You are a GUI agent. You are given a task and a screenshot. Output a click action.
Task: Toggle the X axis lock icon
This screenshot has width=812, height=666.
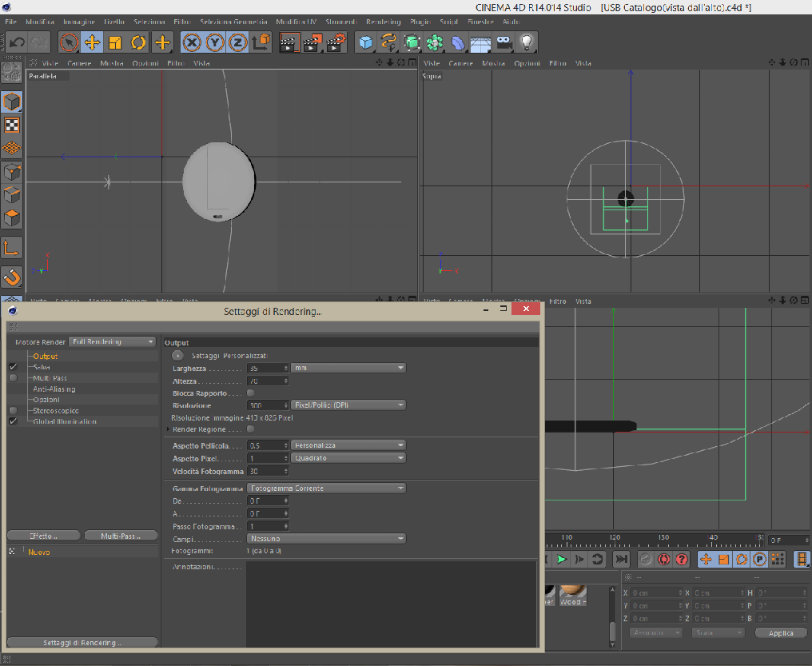point(192,42)
